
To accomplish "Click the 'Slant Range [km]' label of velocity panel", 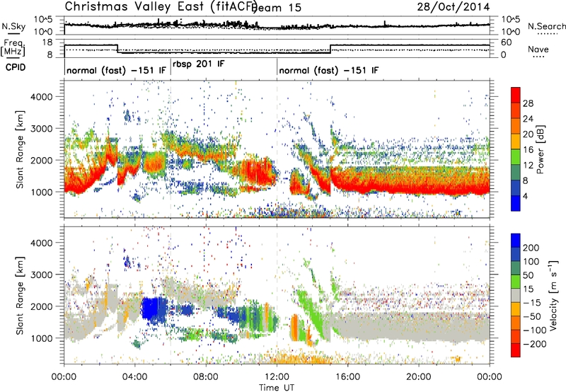I will click(x=20, y=296).
